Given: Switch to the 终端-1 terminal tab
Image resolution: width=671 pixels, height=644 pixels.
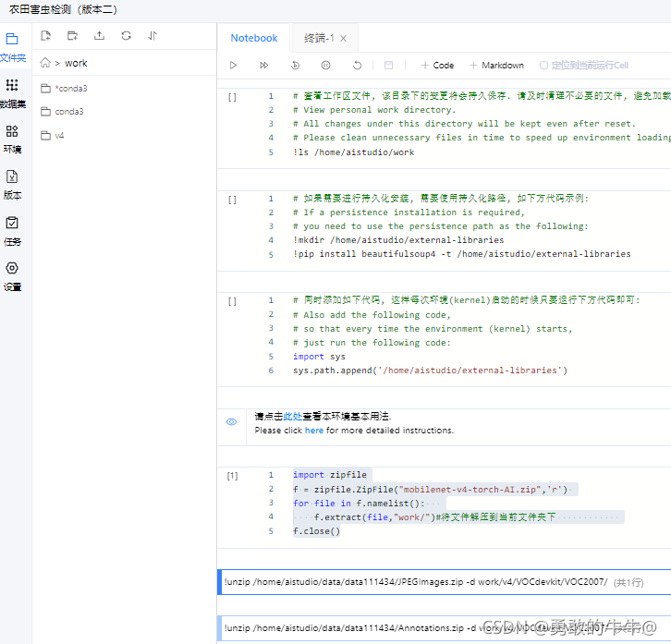Looking at the screenshot, I should tap(319, 38).
